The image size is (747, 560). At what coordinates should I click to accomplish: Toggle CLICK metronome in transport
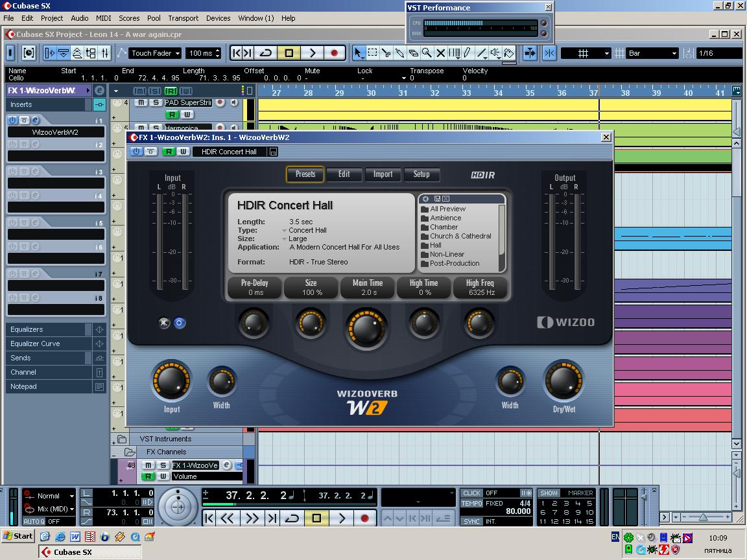pos(471,493)
